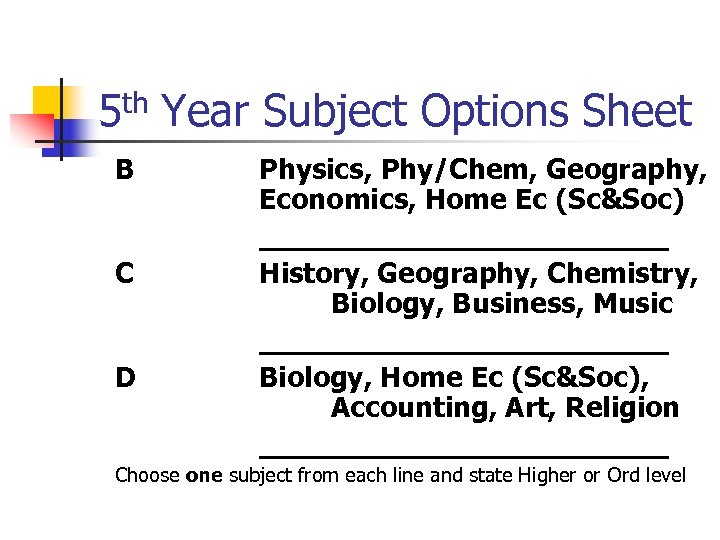Click the blank answer line under option C
This screenshot has height=540, width=720.
point(463,349)
